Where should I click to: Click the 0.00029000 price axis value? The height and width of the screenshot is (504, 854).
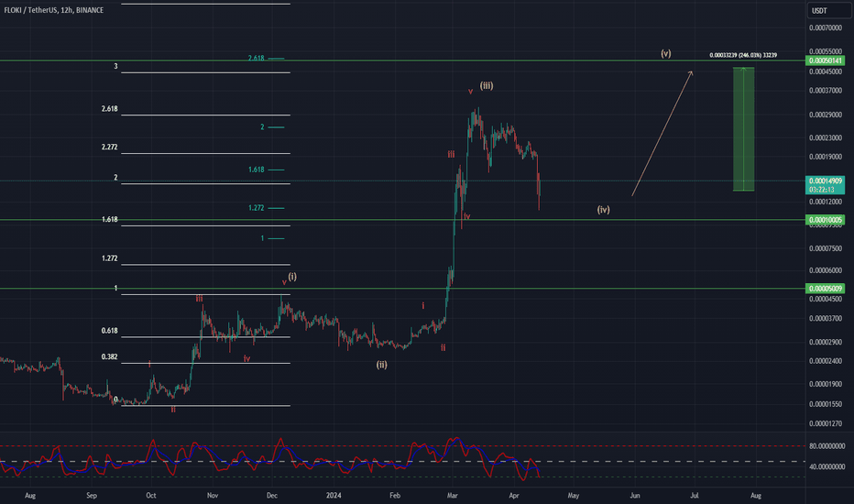825,115
